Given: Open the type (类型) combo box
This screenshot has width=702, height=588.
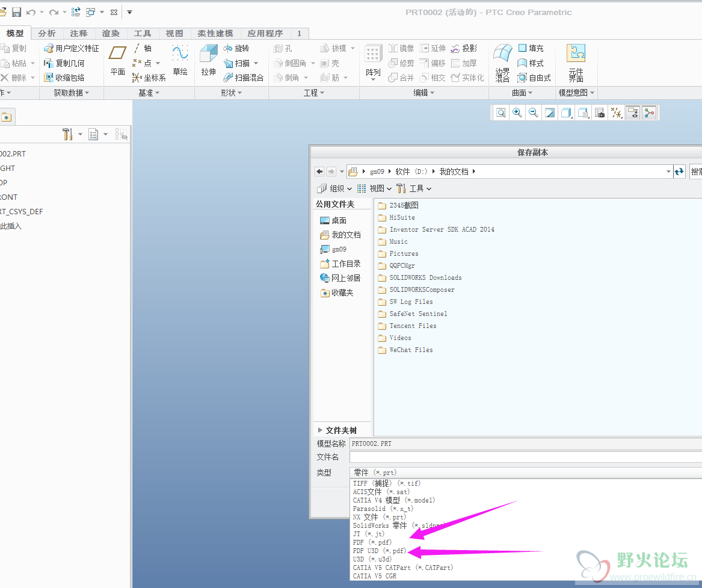Looking at the screenshot, I should tap(525, 472).
